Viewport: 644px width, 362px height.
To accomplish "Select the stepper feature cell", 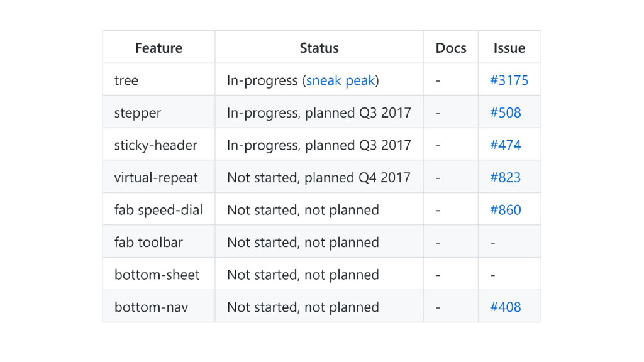I will (138, 113).
